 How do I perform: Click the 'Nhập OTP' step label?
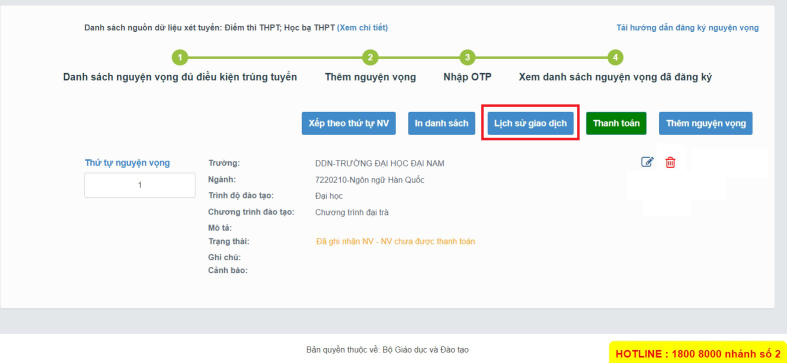(x=467, y=77)
